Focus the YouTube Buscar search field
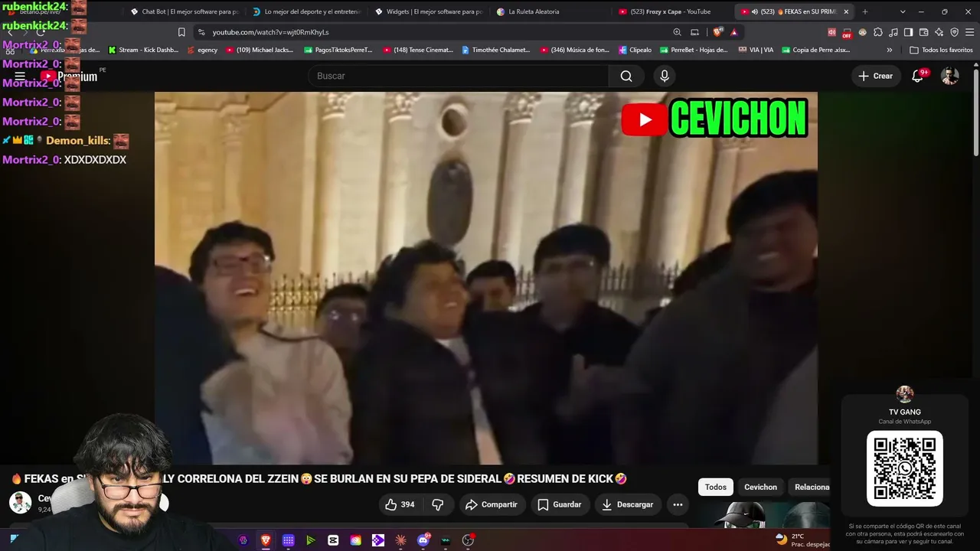The height and width of the screenshot is (551, 980). 458,76
